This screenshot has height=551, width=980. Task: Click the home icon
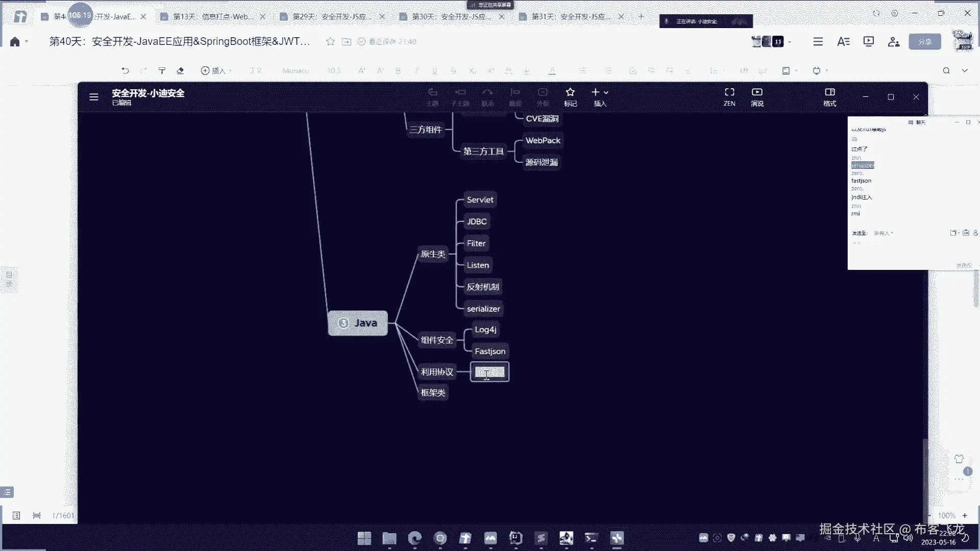(x=15, y=42)
